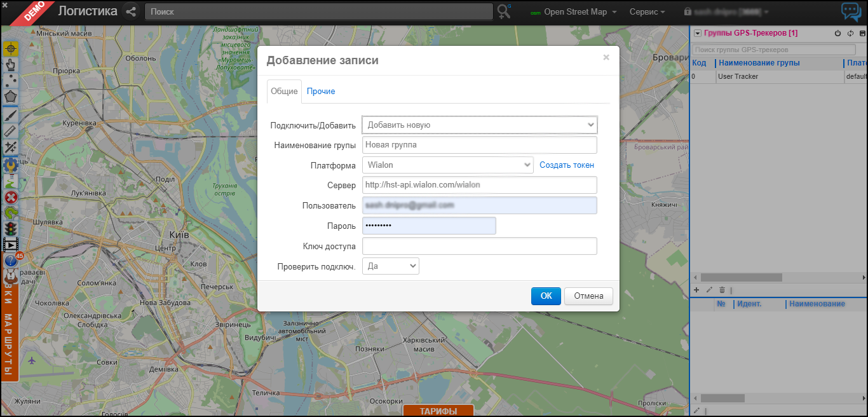The width and height of the screenshot is (868, 417).
Task: Choose the points tool with three dots
Action: click(11, 81)
